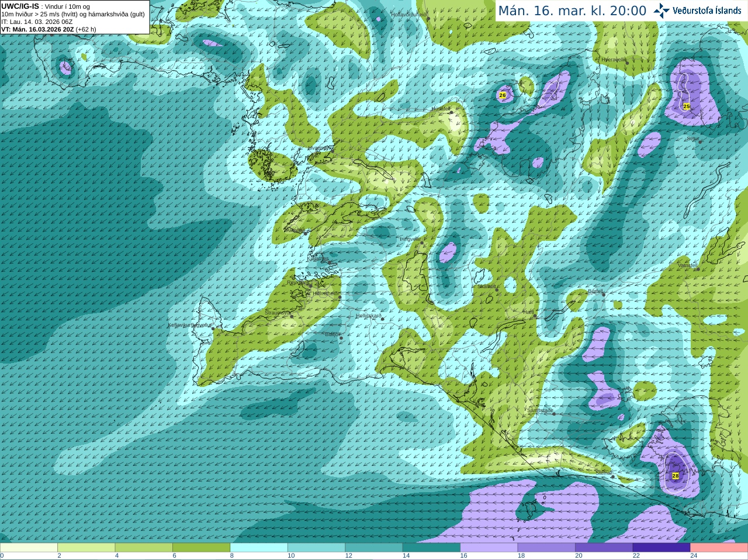Click the Keflavíkurflugvöllur station label
Viewport: 748px width, 560px height.
(x=190, y=325)
